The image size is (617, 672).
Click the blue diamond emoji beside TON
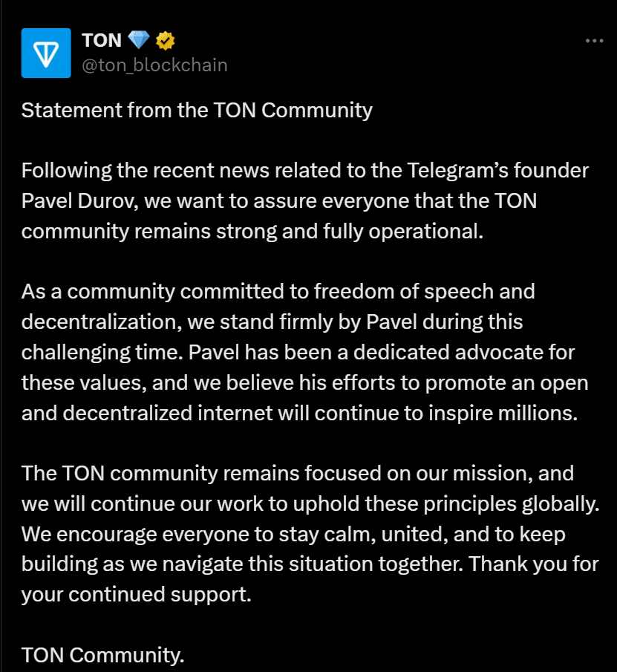(139, 40)
